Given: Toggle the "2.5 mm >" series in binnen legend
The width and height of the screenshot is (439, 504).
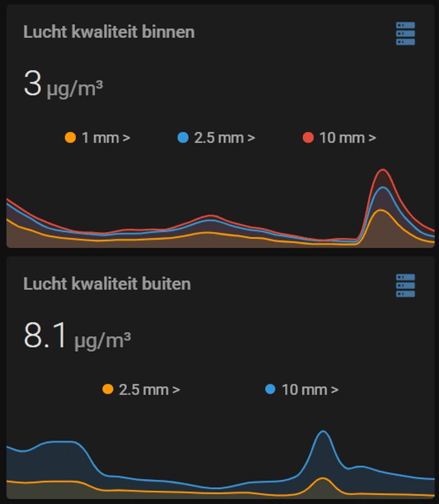Looking at the screenshot, I should point(224,138).
